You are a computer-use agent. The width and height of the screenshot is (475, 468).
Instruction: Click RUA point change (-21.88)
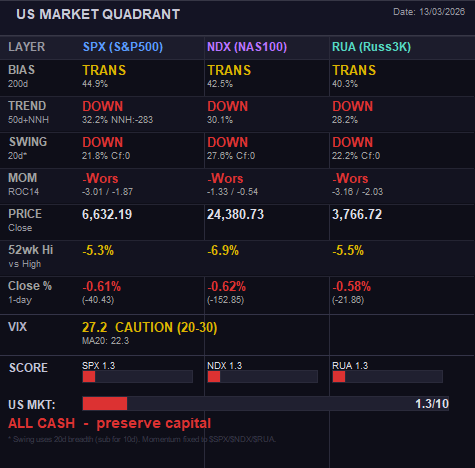[x=348, y=300]
